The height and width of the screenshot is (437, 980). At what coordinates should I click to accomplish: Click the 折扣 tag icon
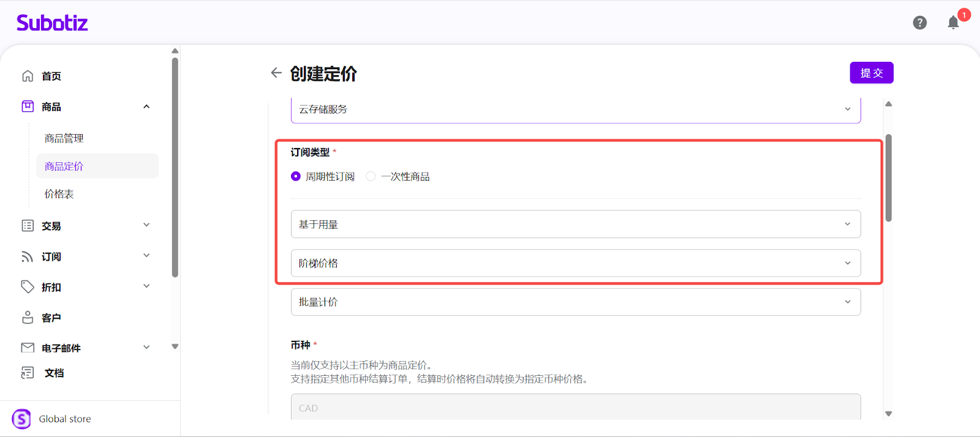pyautogui.click(x=28, y=286)
